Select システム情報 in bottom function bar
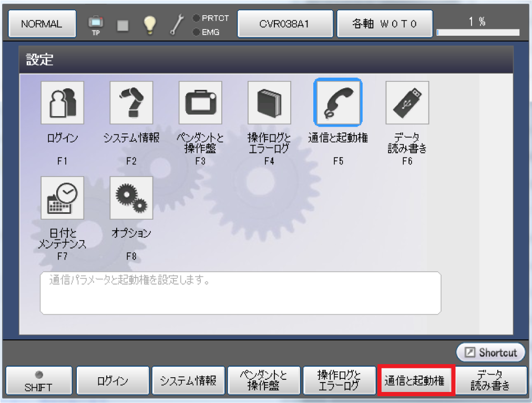Screen dimensions: 532x403 pyautogui.click(x=188, y=380)
